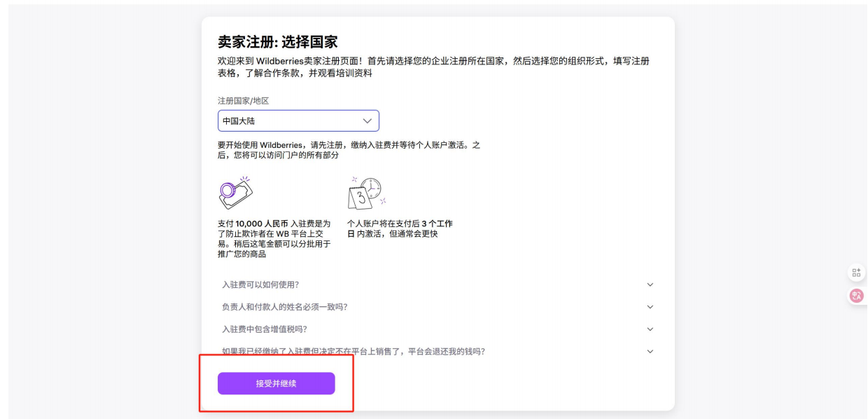Click the calendar and clock activation icon
868x419 pixels.
367,193
